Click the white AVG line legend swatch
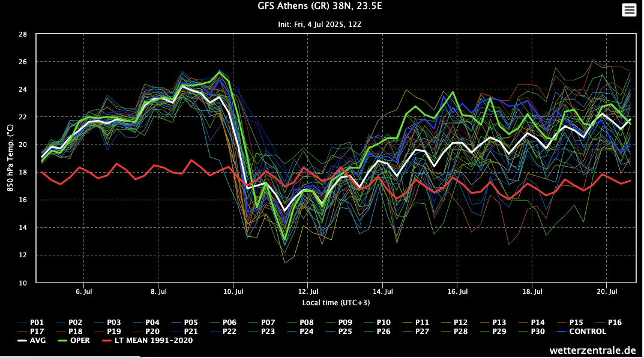This screenshot has width=644, height=358. click(23, 341)
